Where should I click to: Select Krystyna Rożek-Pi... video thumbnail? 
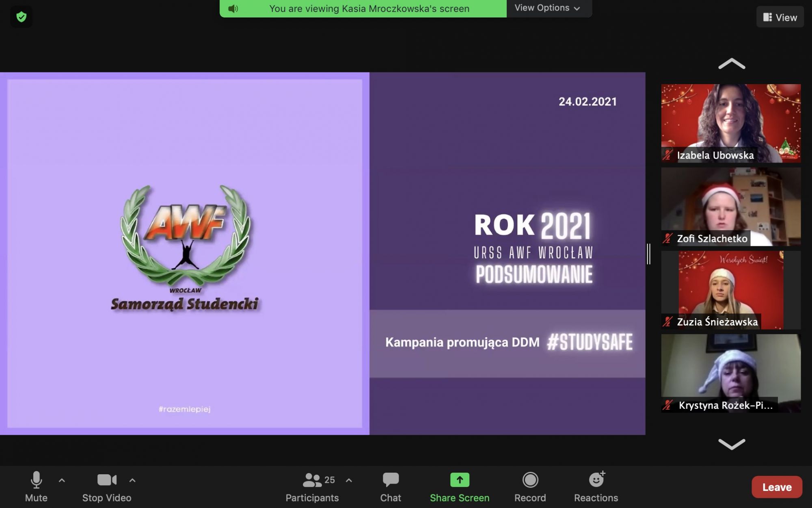pos(731,373)
